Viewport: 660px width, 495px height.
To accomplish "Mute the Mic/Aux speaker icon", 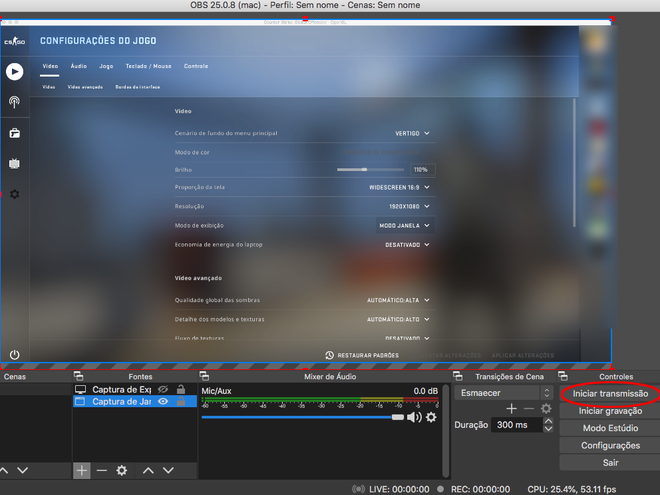I will 414,417.
